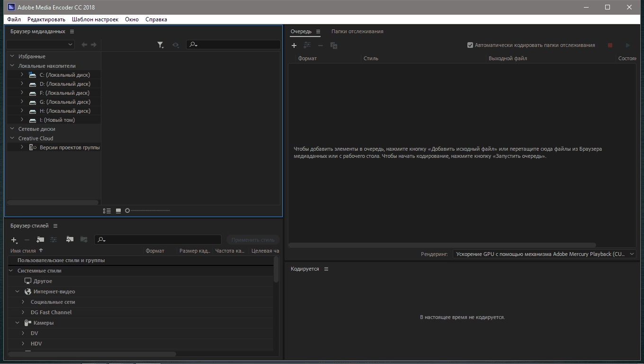Viewport: 644px width, 364px height.
Task: Select the G: (Локальный диск) drive icon
Action: pos(33,102)
